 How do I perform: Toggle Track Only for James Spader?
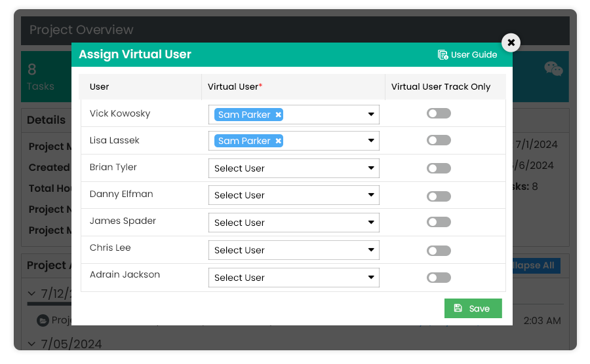coord(439,222)
